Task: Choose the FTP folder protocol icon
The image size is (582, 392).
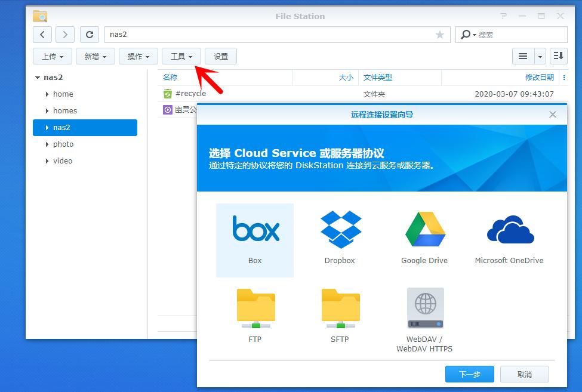Action: [255, 308]
